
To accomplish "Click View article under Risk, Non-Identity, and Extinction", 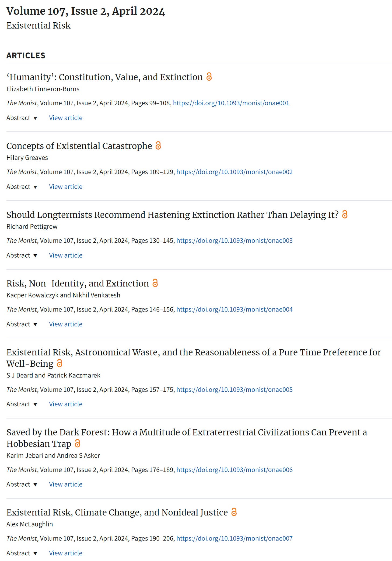I will tap(66, 324).
